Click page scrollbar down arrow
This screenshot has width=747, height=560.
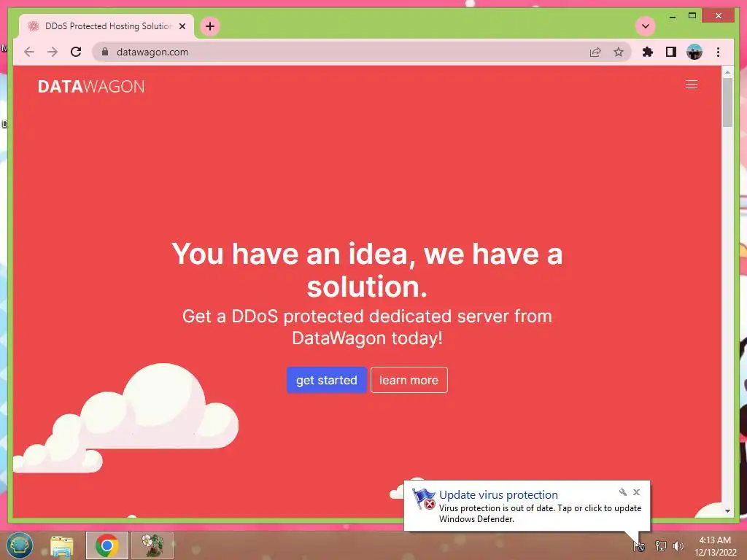point(727,511)
